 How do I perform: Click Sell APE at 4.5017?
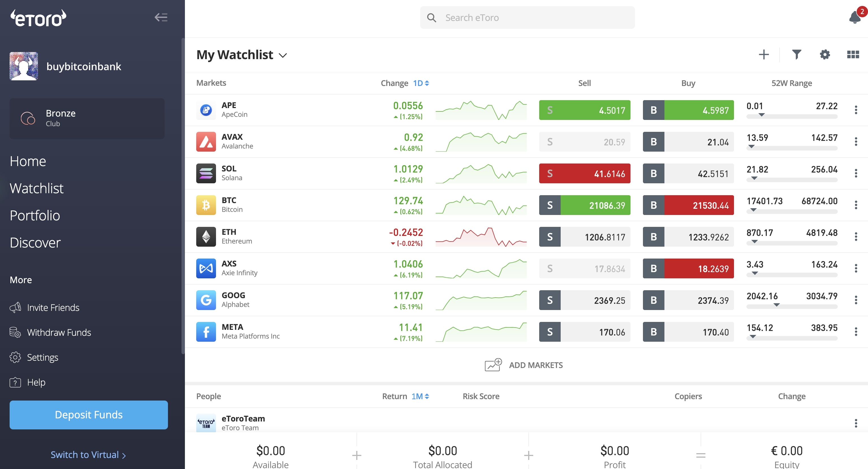click(585, 110)
